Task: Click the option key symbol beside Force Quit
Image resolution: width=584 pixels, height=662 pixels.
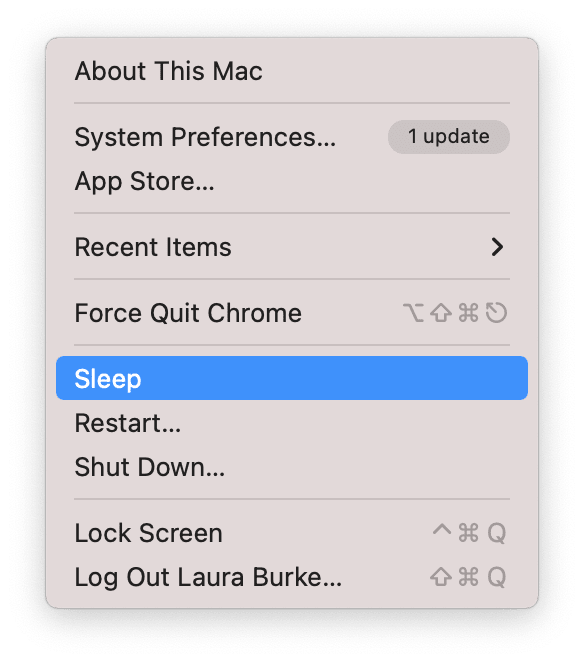Action: (413, 313)
